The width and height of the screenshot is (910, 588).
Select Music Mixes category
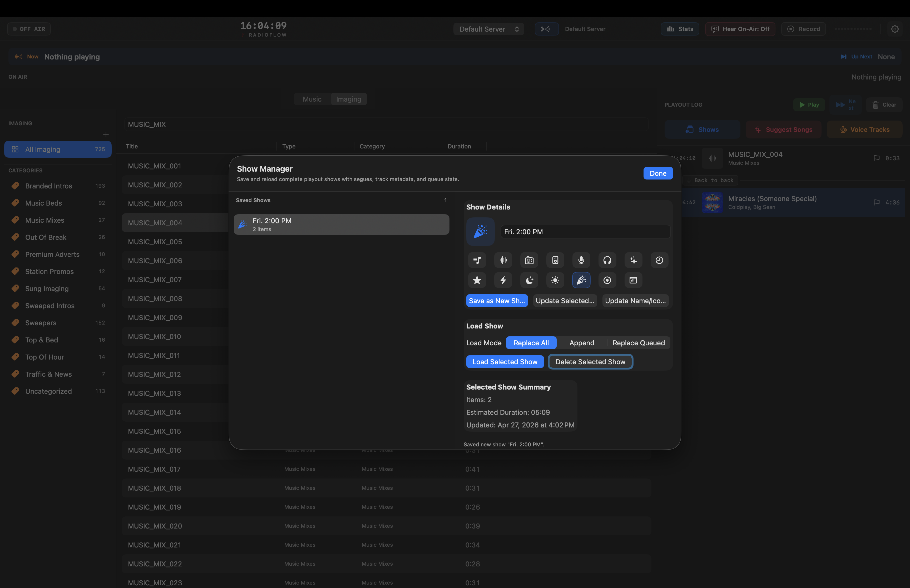click(x=58, y=220)
